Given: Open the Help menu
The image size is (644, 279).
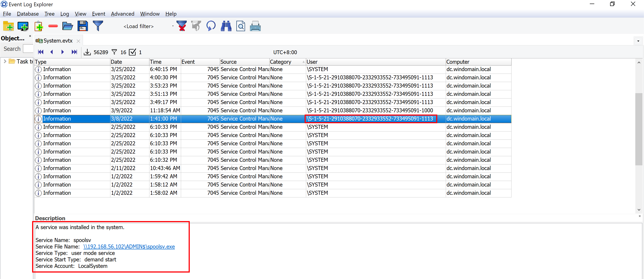Looking at the screenshot, I should coord(171,14).
